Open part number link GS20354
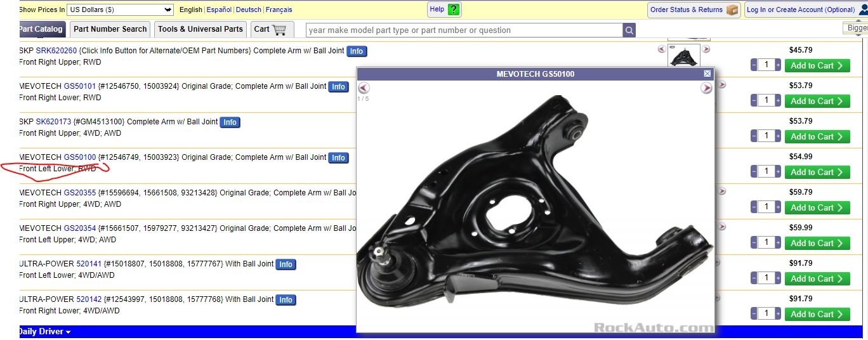Screen dimensions: 868x340 [80, 228]
